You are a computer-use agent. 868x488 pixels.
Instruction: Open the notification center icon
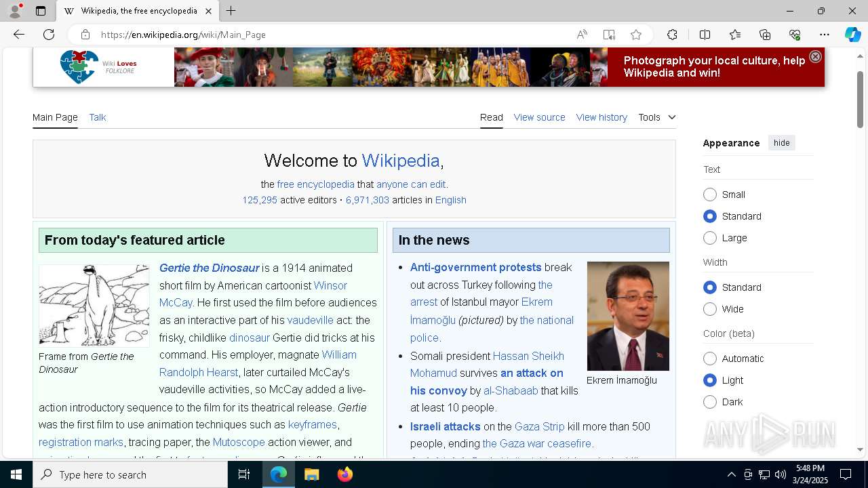846,474
